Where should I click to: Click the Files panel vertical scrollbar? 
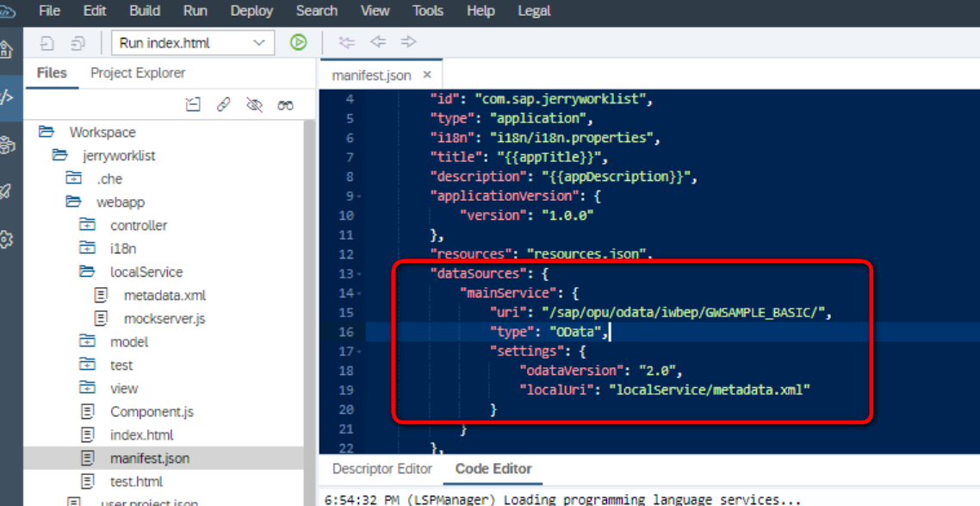point(309,313)
